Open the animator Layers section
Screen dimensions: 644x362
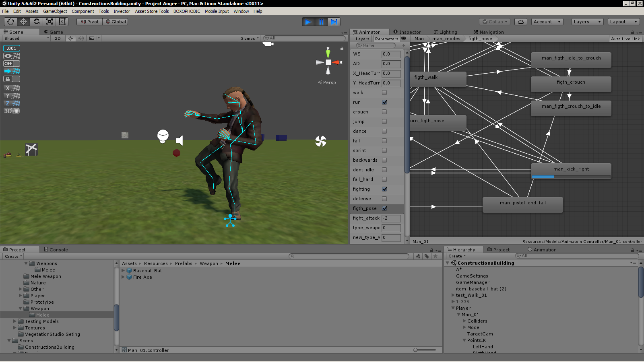[x=362, y=39]
